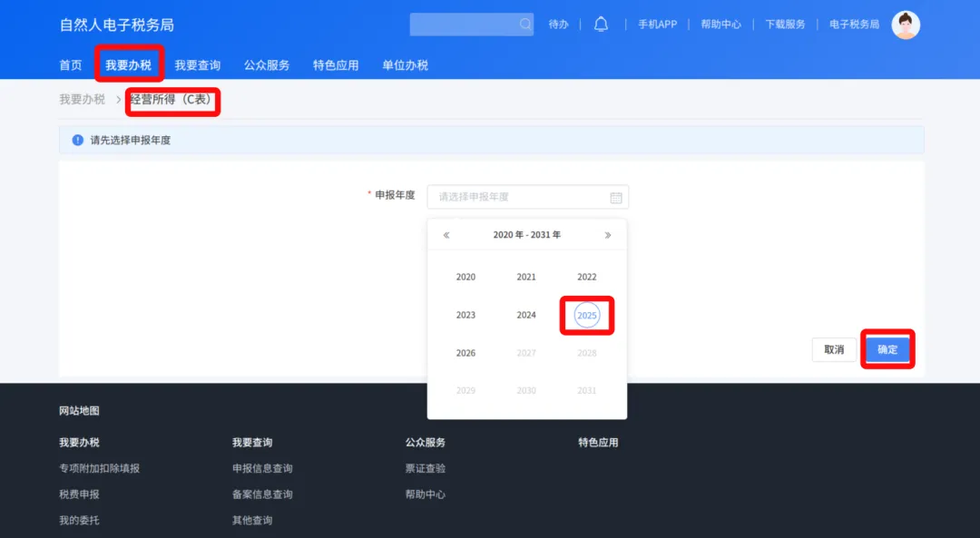This screenshot has width=980, height=538.
Task: Open 手机APP link
Action: pos(658,24)
